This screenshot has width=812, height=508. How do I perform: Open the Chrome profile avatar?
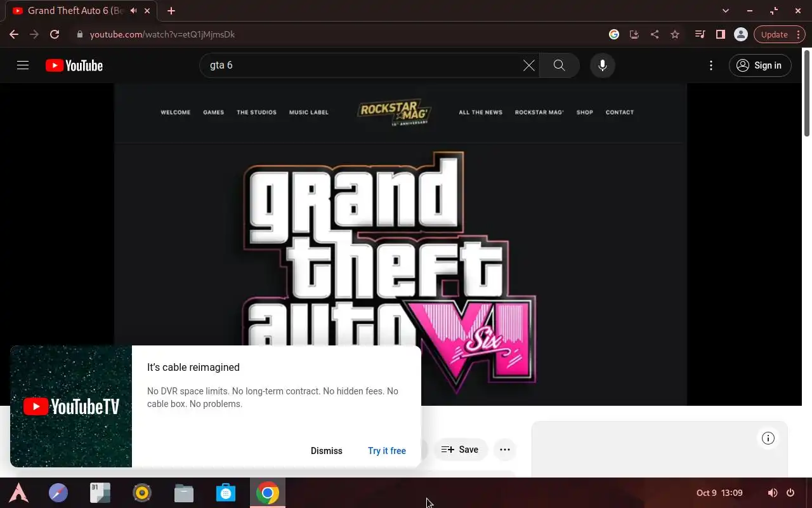tap(740, 34)
